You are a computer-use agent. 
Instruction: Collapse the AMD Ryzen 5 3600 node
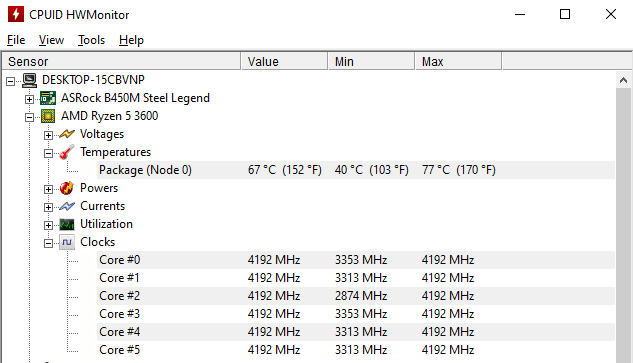tap(29, 117)
